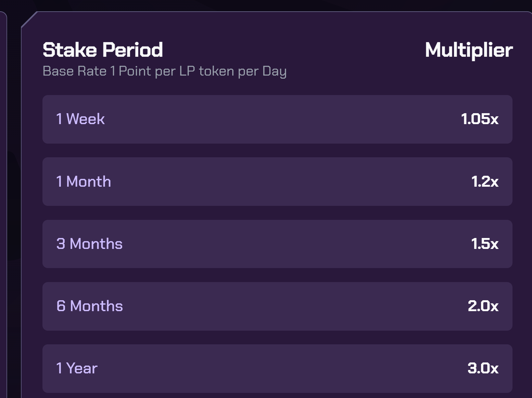Click the angled top-left corner of the card
This screenshot has width=532, height=398.
pyautogui.click(x=29, y=19)
